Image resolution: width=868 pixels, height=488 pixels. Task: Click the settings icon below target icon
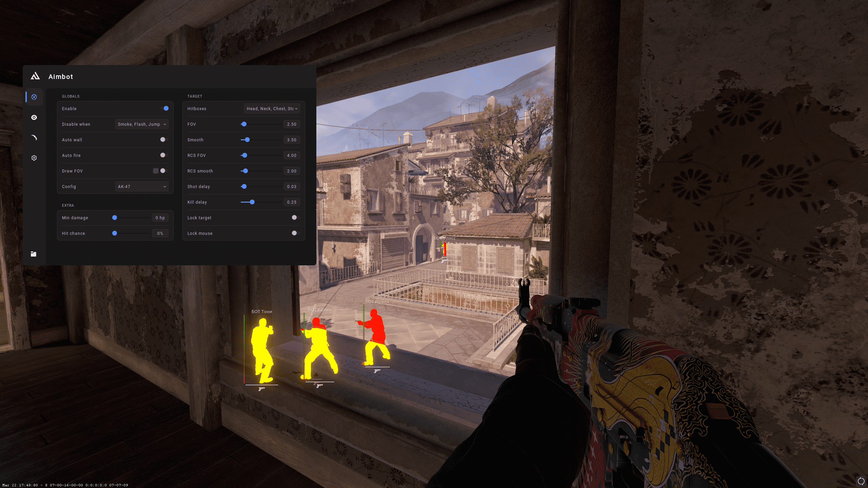pyautogui.click(x=34, y=158)
